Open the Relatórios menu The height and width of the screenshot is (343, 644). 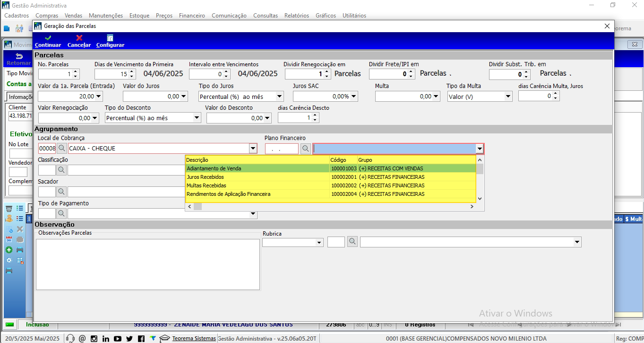tap(297, 16)
